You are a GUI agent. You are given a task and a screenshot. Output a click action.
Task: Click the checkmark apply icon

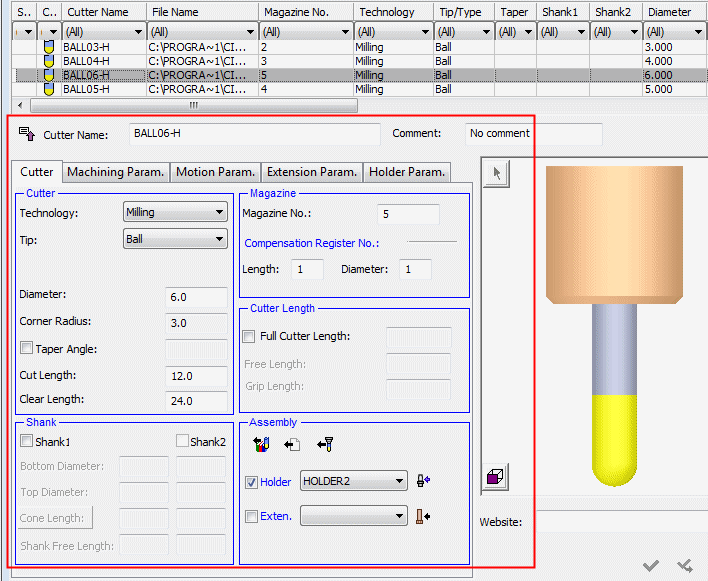click(x=651, y=566)
